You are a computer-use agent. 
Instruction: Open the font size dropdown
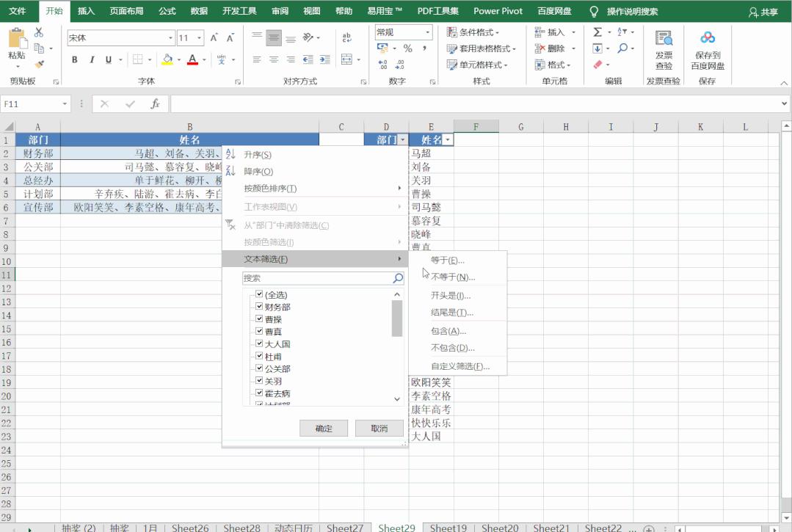pyautogui.click(x=197, y=37)
